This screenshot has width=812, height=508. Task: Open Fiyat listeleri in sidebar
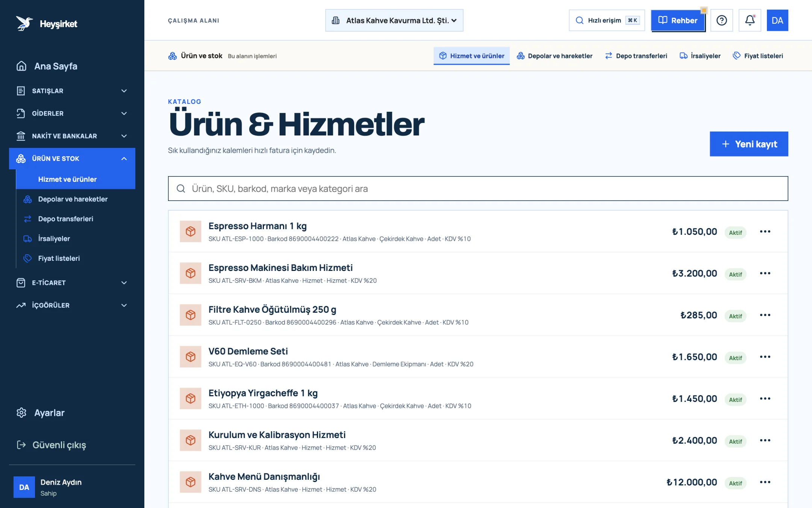[x=76, y=258]
